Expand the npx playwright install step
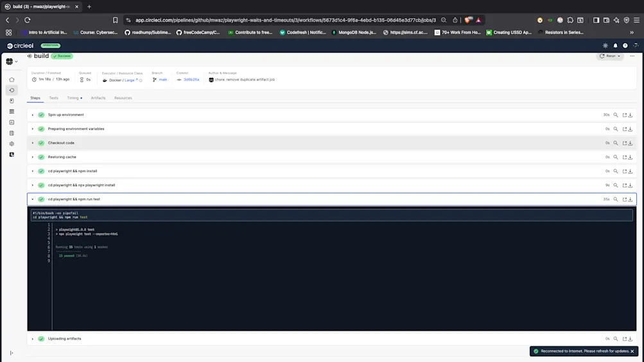The image size is (644, 362). click(33, 185)
